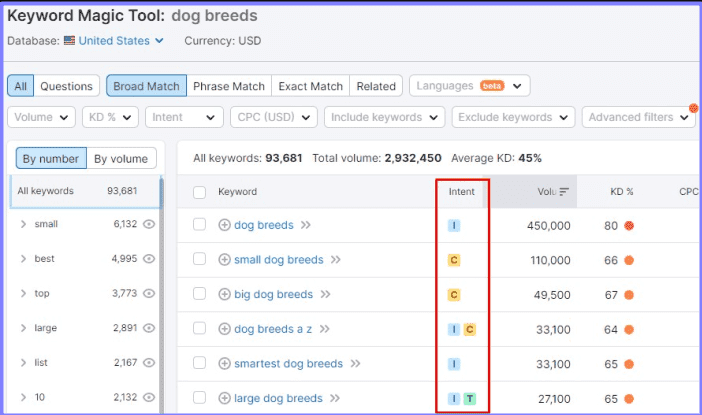702x415 pixels.
Task: Open double-arrow icon next to 'big dog breeds'
Action: 325,294
